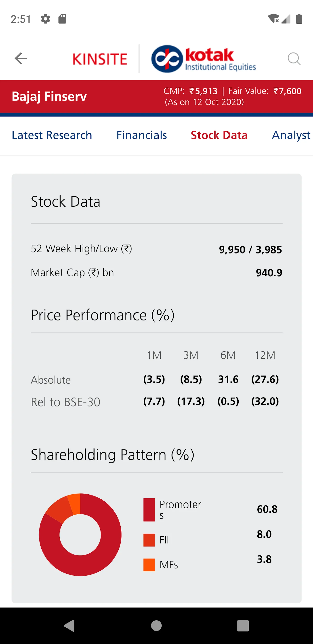Switch to Financials tab

(142, 135)
